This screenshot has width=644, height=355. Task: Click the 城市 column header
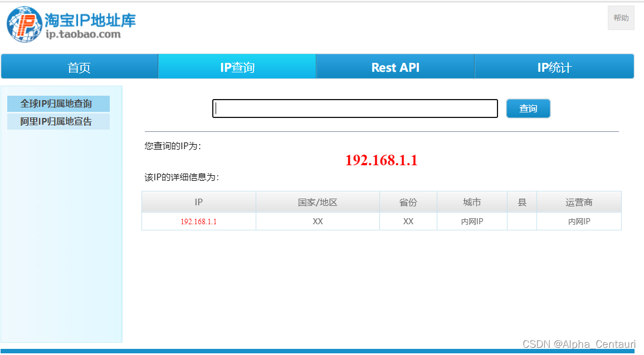point(472,202)
